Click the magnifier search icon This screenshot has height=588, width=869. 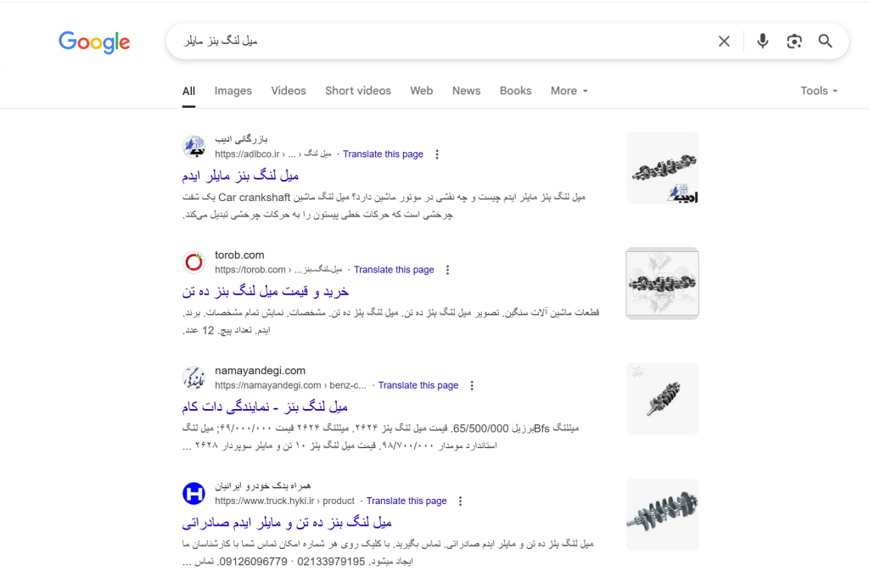point(825,41)
